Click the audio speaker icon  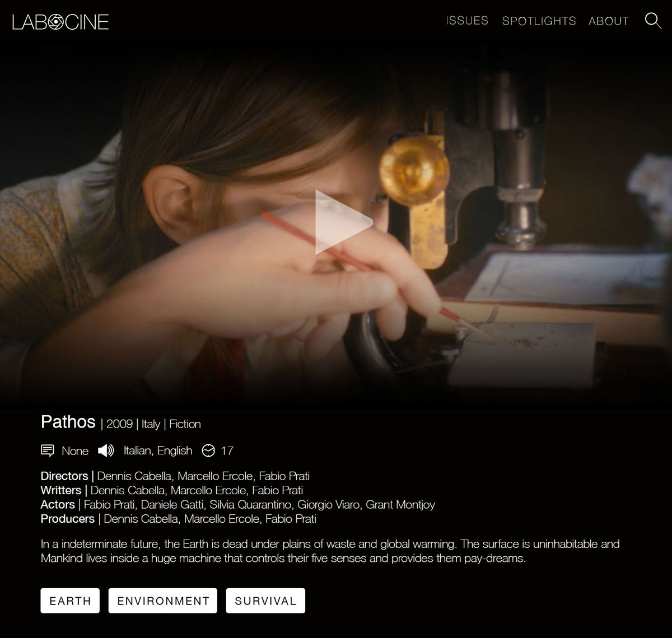[106, 451]
